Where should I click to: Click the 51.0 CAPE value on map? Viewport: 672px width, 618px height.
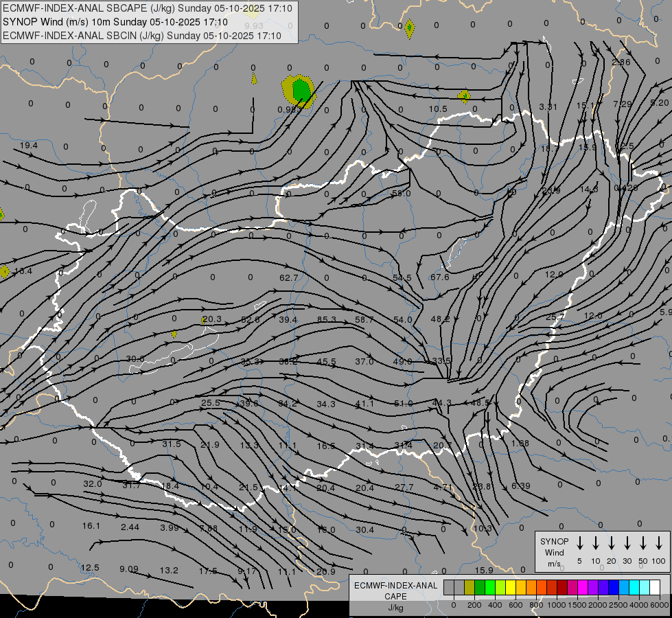point(403,404)
